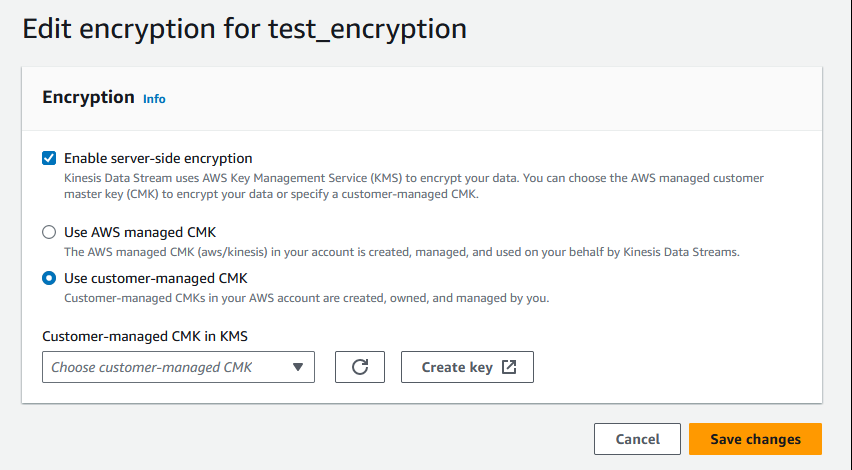This screenshot has width=852, height=470.
Task: Click the Cancel button
Action: [x=637, y=439]
